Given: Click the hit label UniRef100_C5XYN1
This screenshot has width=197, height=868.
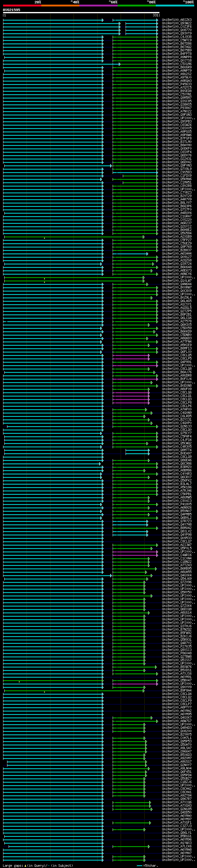Looking at the screenshot, I should click(x=177, y=94).
